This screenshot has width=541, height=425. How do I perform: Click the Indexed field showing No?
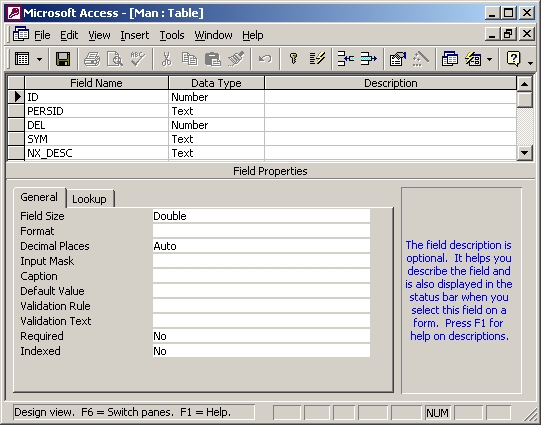[x=261, y=351]
